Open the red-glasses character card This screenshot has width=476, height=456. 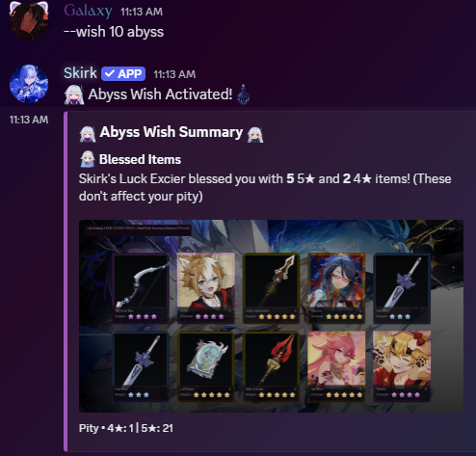pos(336,288)
